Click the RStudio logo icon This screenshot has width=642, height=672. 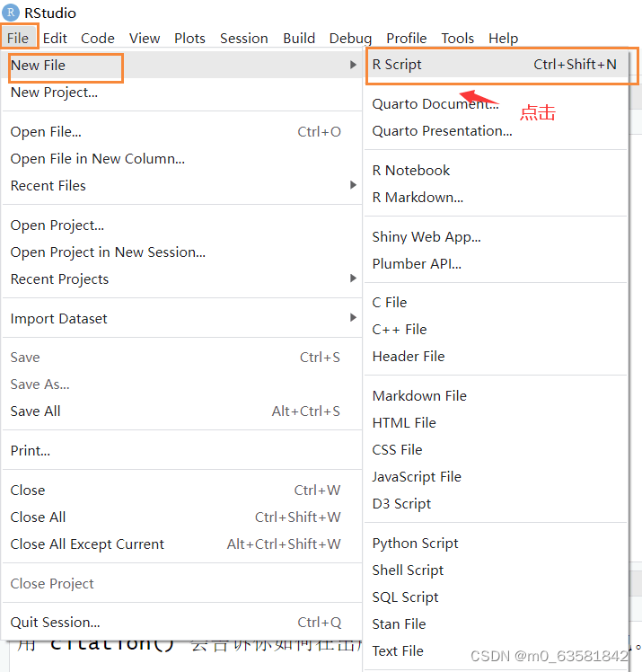11,13
